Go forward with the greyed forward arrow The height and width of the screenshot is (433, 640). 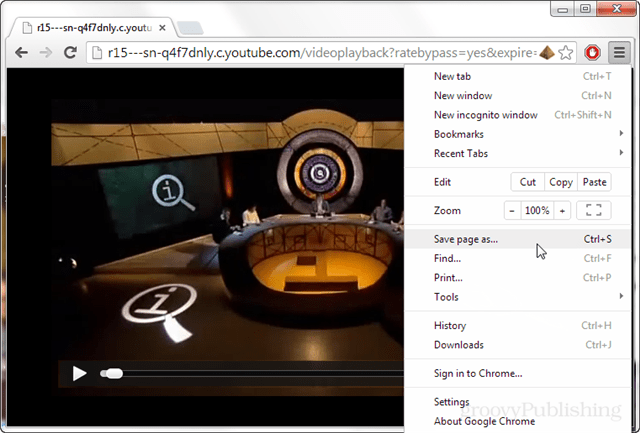tap(46, 53)
